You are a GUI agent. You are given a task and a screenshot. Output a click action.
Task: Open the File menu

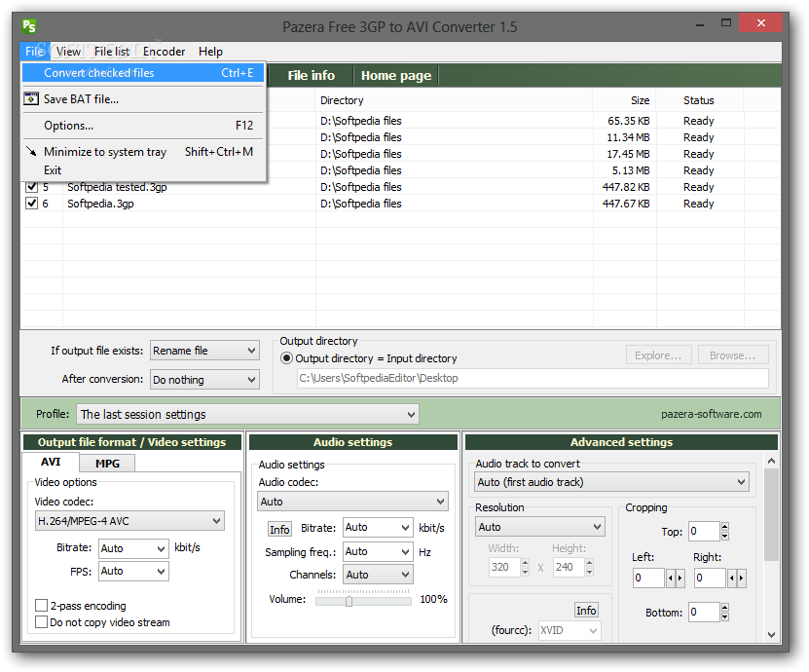coord(35,52)
